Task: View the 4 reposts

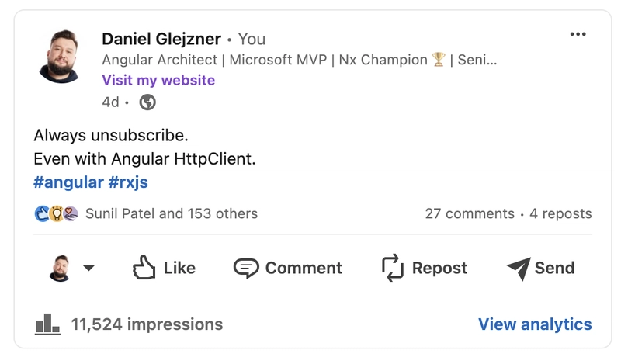Action: (x=560, y=213)
